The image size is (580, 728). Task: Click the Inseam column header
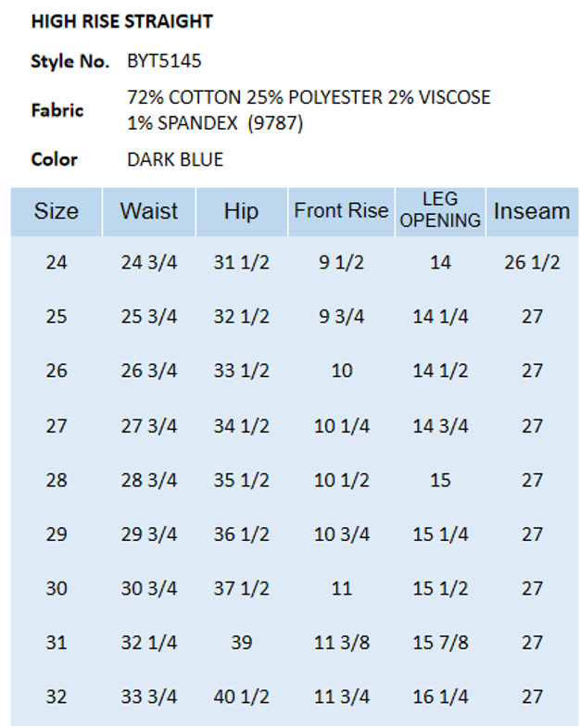[531, 212]
